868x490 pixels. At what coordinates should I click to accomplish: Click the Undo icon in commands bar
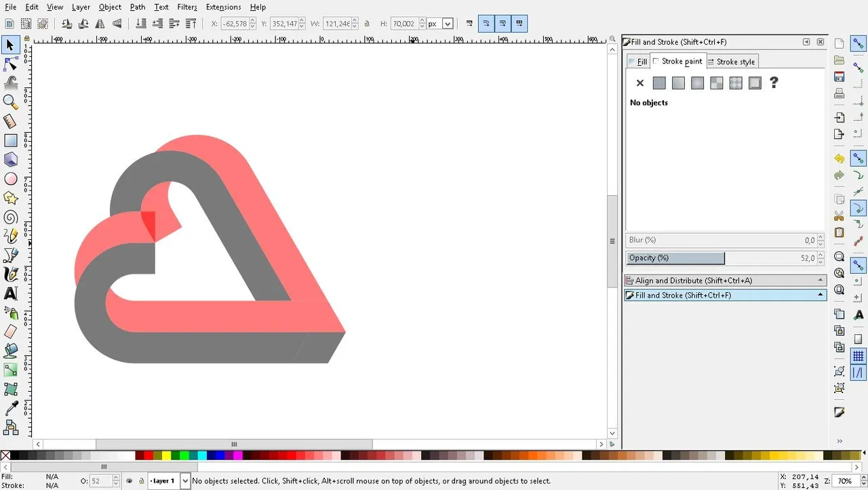(840, 159)
